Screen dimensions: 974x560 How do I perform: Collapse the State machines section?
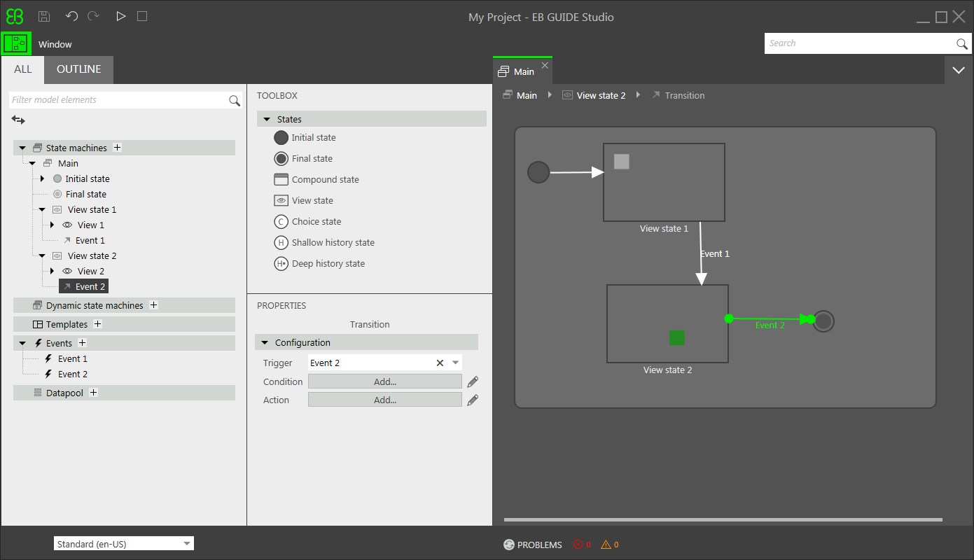(x=22, y=148)
